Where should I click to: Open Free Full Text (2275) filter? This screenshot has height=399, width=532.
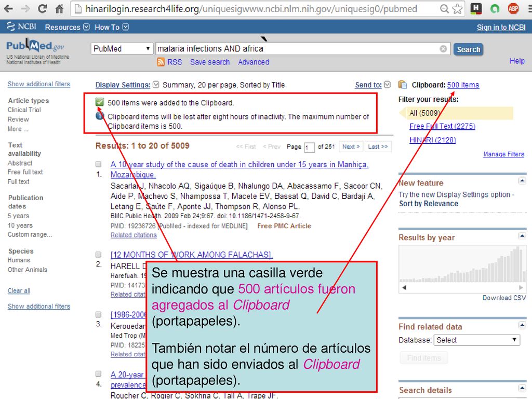tap(443, 126)
